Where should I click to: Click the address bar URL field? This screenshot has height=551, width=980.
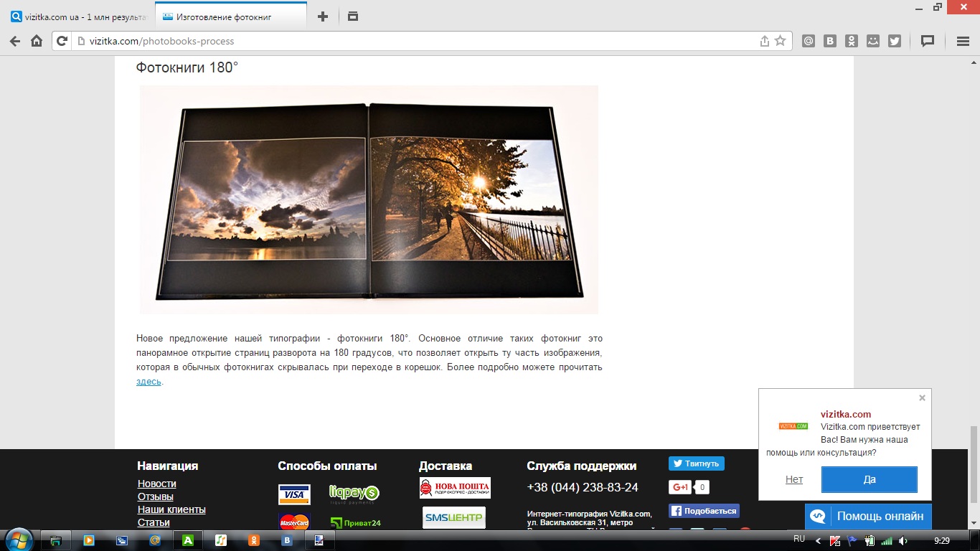click(x=416, y=41)
